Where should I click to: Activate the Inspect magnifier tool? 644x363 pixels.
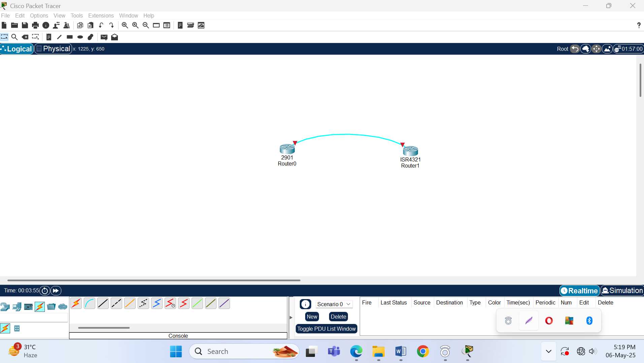(x=14, y=37)
